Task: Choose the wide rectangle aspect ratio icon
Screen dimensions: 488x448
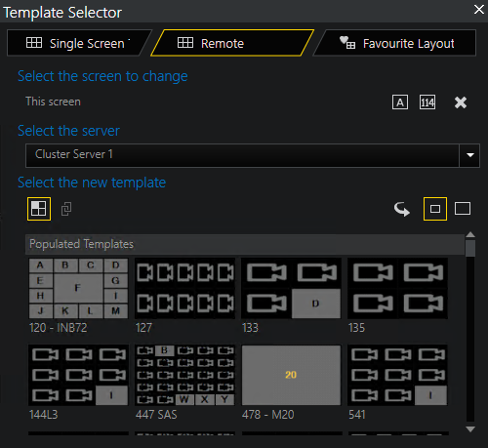Action: point(463,209)
